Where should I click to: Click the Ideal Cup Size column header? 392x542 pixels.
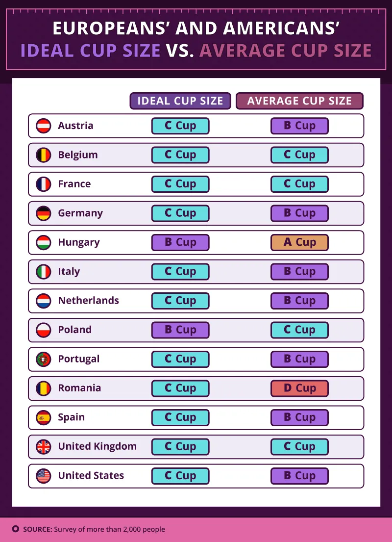coord(180,101)
